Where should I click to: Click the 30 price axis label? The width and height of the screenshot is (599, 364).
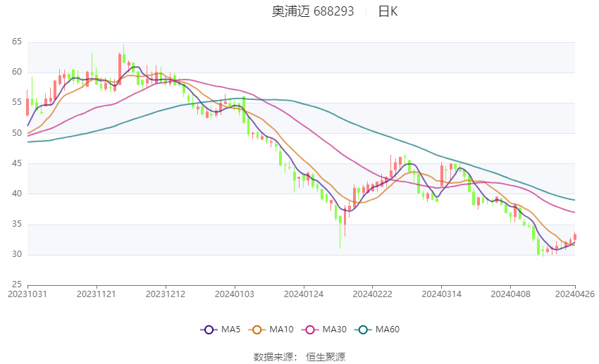[17, 254]
